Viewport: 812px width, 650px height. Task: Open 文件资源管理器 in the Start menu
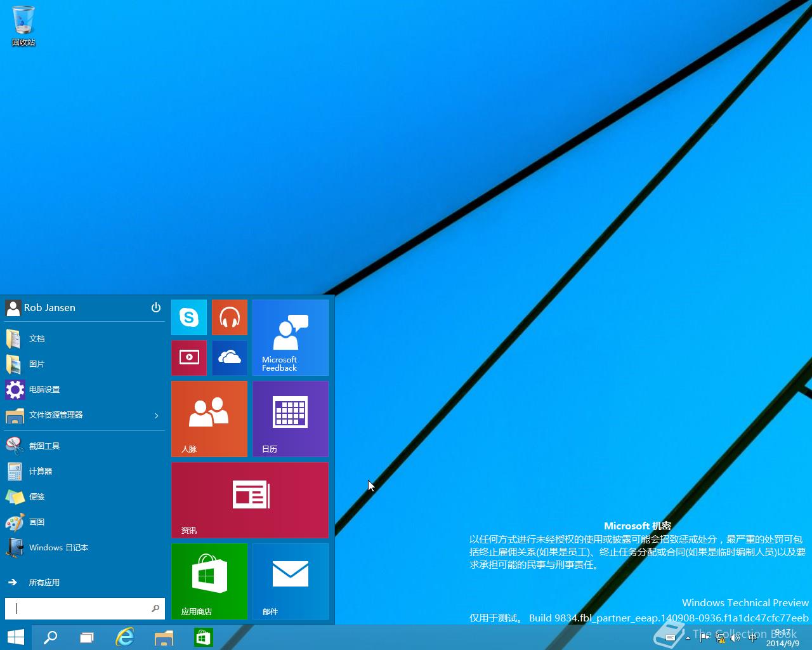[x=76, y=415]
